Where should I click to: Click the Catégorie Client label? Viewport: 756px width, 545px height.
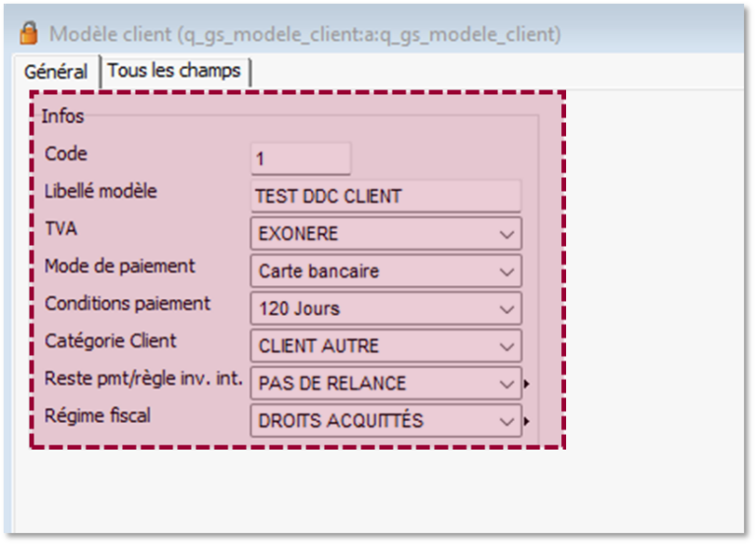tap(110, 340)
